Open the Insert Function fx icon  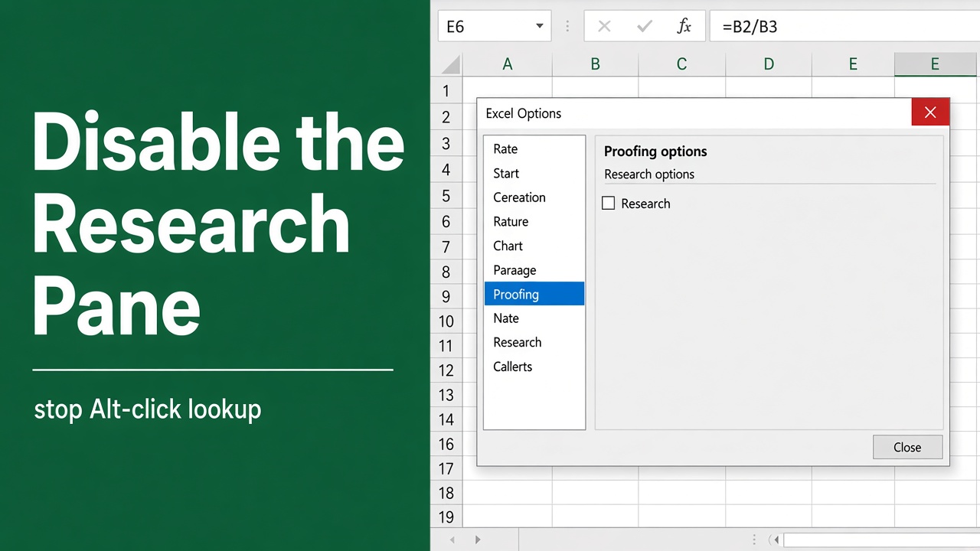tap(684, 27)
